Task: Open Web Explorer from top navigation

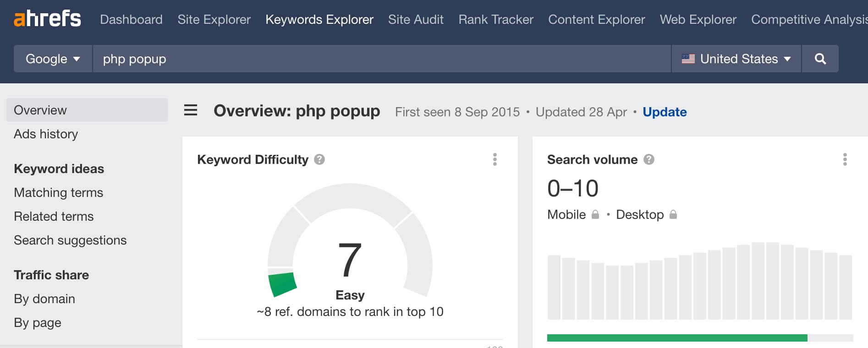Action: point(698,19)
